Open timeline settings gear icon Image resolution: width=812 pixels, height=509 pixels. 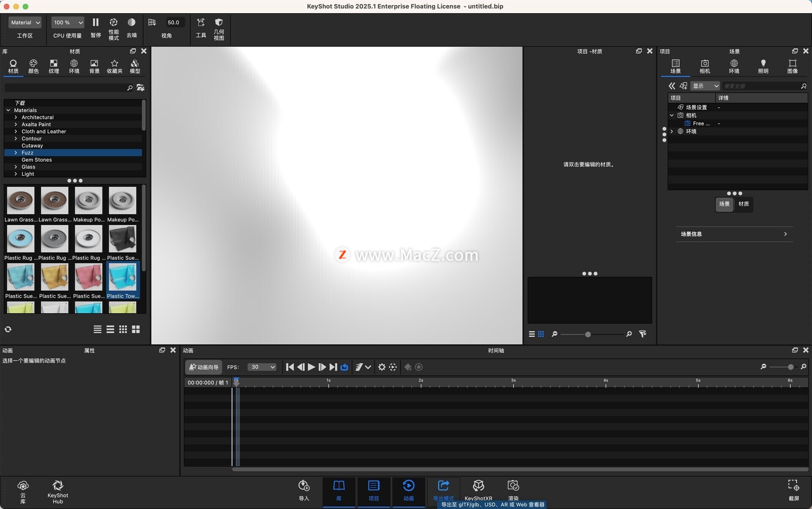click(x=381, y=367)
